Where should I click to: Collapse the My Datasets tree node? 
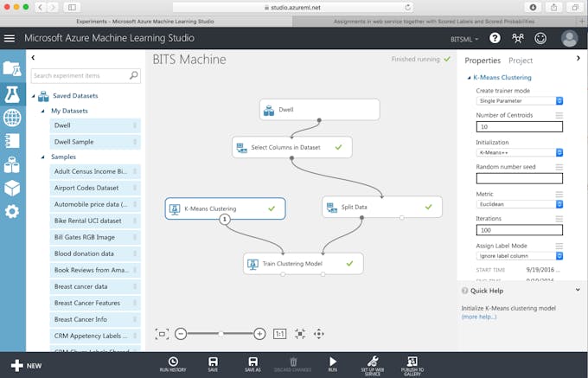click(42, 111)
